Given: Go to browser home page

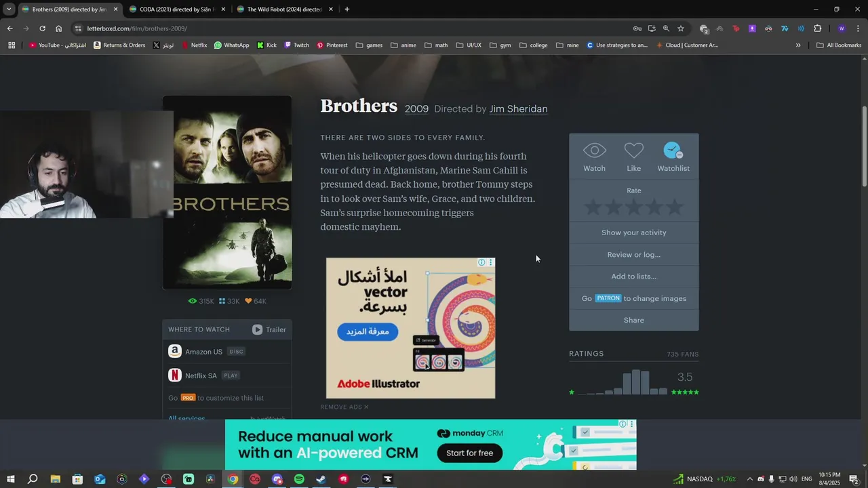Looking at the screenshot, I should coord(58,28).
